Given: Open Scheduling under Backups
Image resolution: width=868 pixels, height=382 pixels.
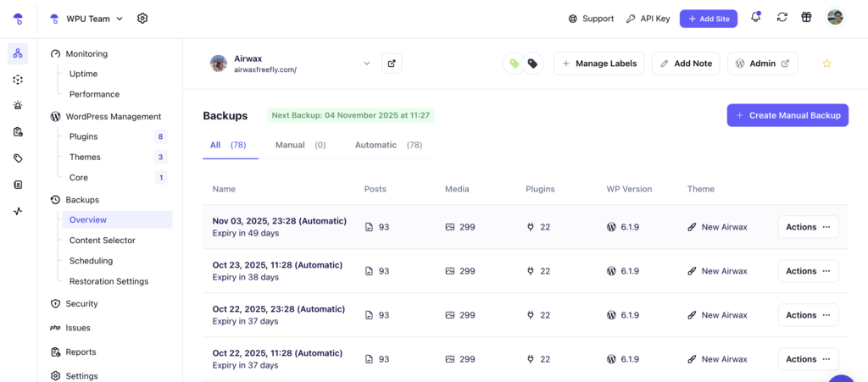Looking at the screenshot, I should 91,261.
